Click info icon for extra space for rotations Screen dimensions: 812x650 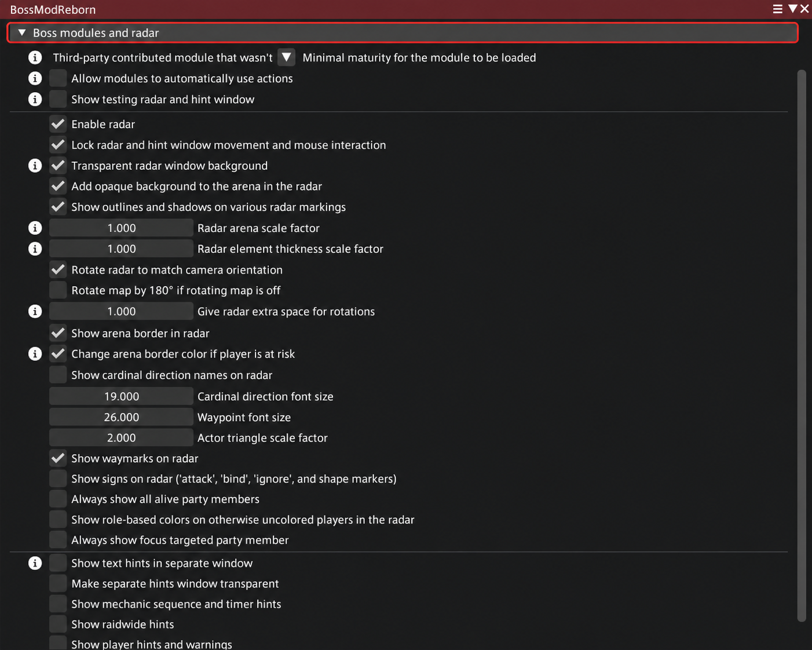point(35,311)
